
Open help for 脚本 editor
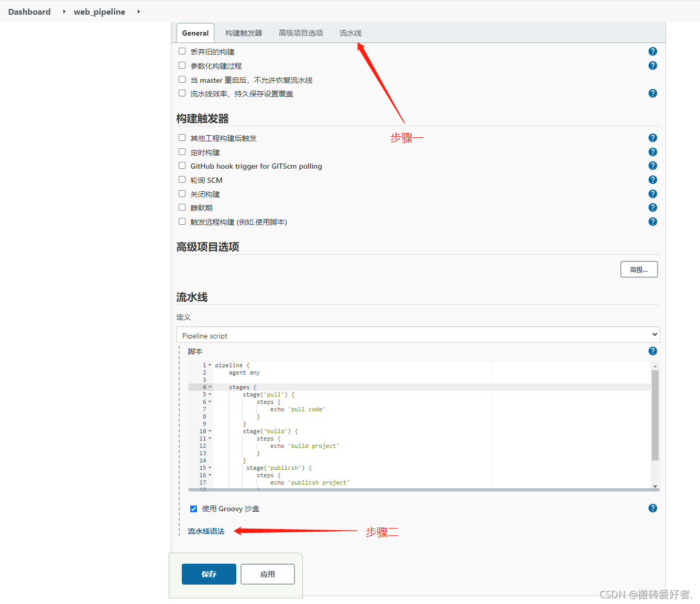(652, 351)
